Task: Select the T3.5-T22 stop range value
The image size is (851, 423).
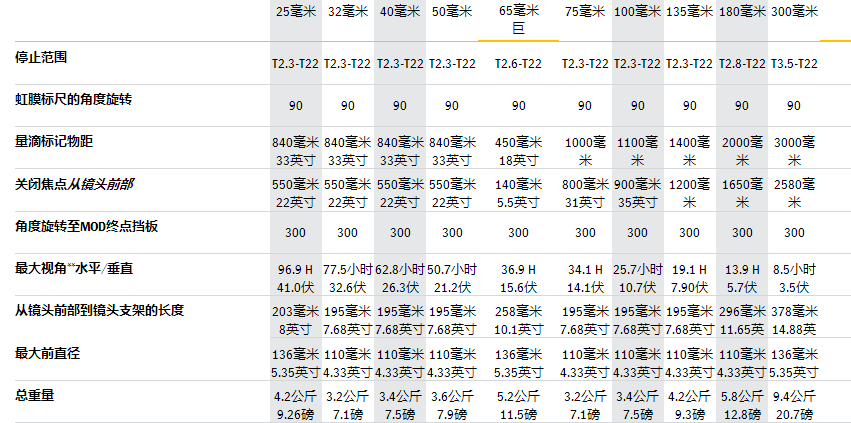Action: click(x=794, y=63)
